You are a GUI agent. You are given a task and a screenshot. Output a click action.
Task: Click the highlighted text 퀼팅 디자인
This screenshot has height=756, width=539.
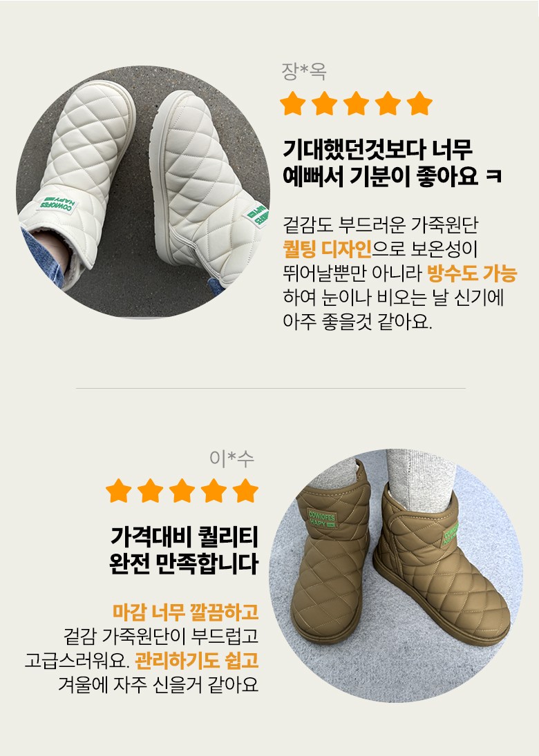tap(327, 249)
